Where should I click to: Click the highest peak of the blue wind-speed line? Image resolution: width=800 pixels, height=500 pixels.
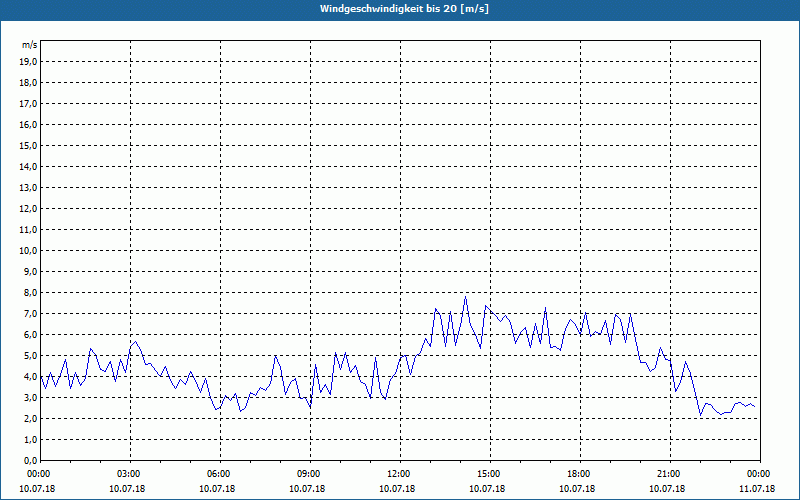465,297
